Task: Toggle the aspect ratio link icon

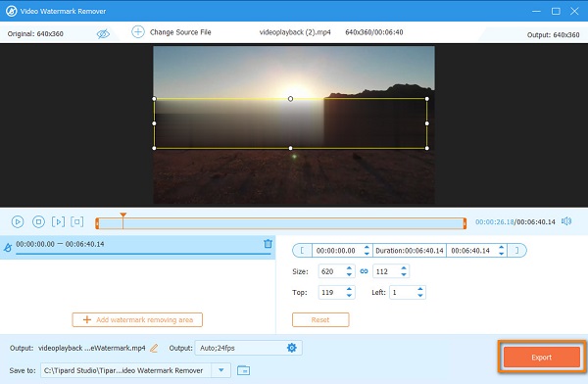Action: 364,271
